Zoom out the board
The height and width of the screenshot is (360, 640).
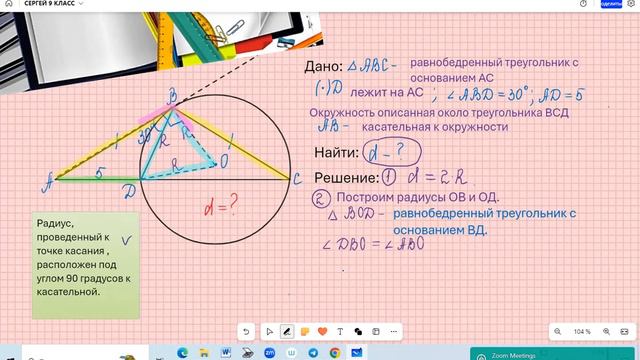point(558,331)
